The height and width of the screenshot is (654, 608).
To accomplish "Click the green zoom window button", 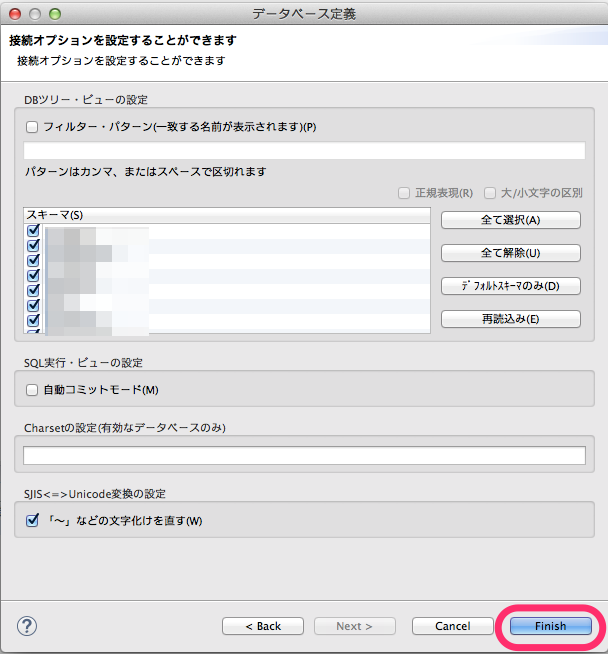I will [x=55, y=14].
